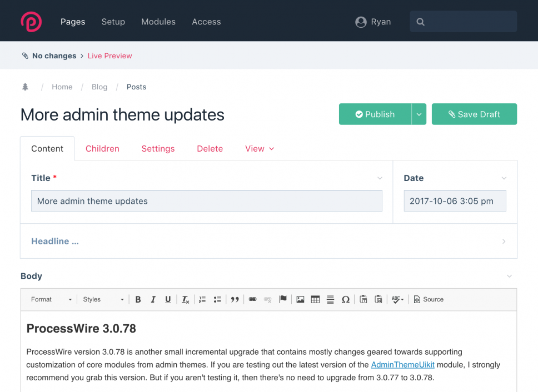Go to Home breadcrumb
Screen dimensions: 538x392
click(x=62, y=87)
